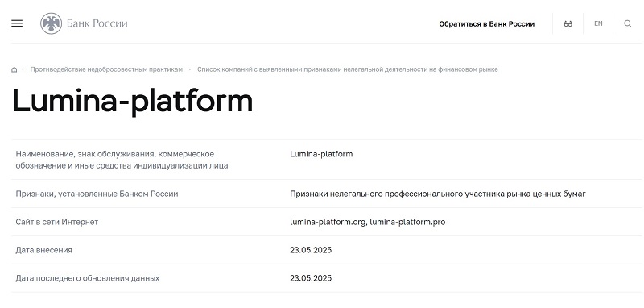Click 'Дата последнего обновления данных' label
The image size is (644, 308).
88,278
